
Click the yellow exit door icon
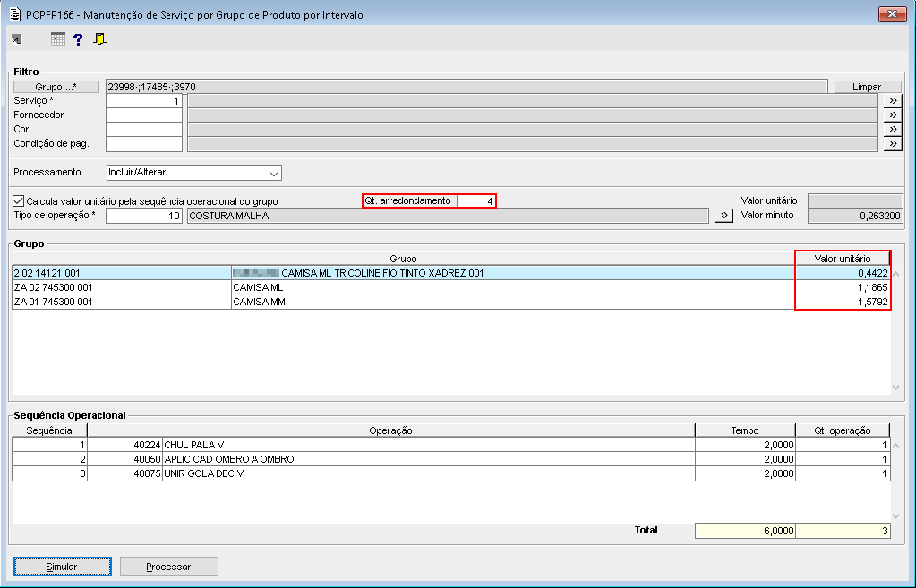click(100, 39)
